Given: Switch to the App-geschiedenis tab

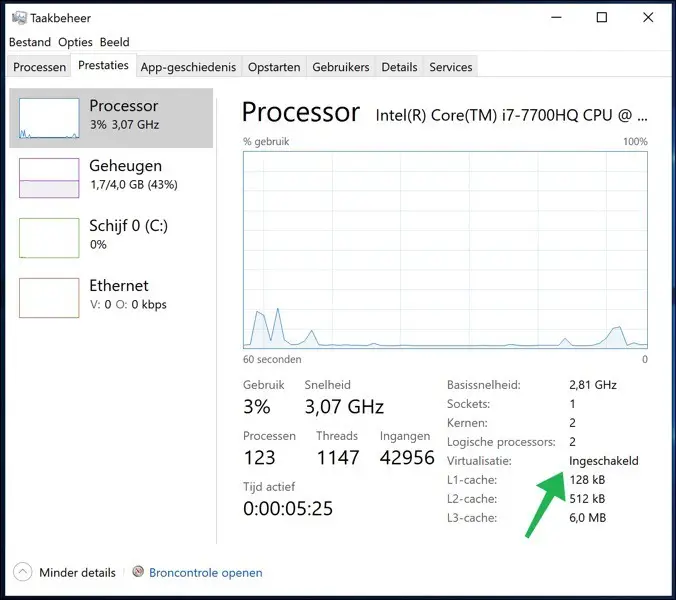Looking at the screenshot, I should (188, 67).
